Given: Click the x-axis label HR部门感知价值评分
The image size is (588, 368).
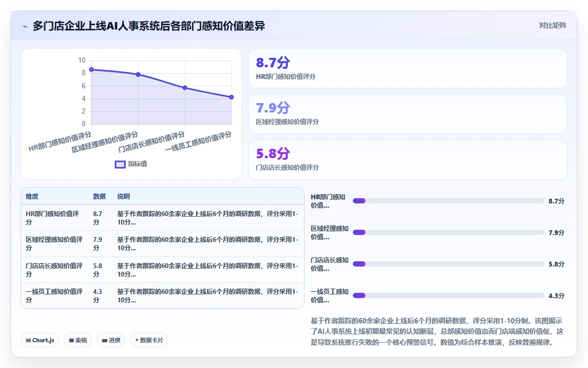Looking at the screenshot, I should [x=60, y=141].
